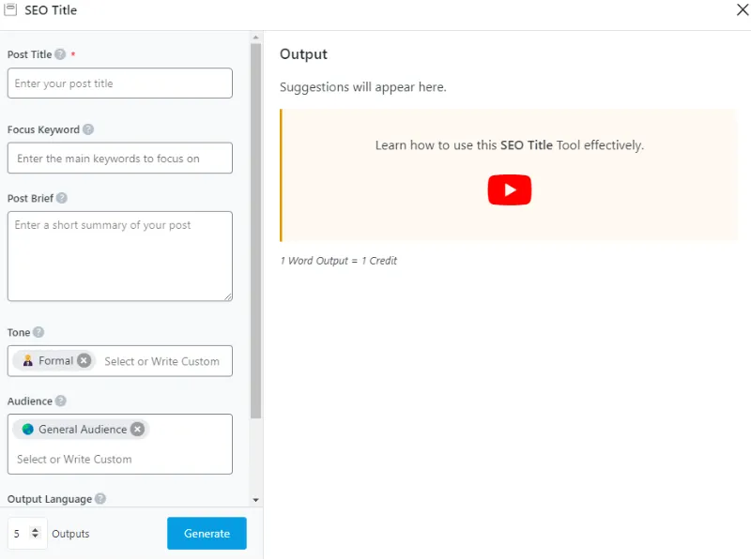Click the Focus Keyword help icon
Screen dimensions: 751x560
(88, 129)
